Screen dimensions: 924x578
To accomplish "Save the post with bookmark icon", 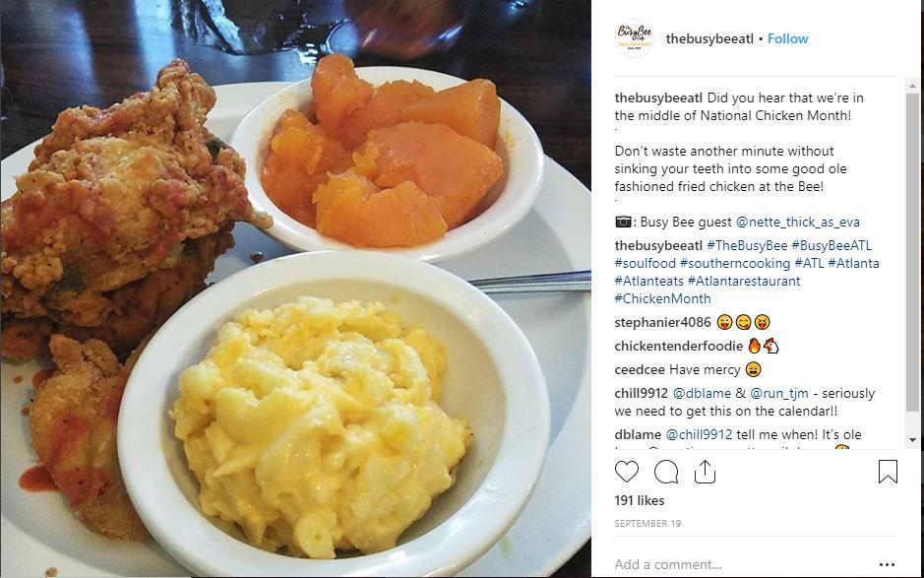I will pyautogui.click(x=888, y=472).
